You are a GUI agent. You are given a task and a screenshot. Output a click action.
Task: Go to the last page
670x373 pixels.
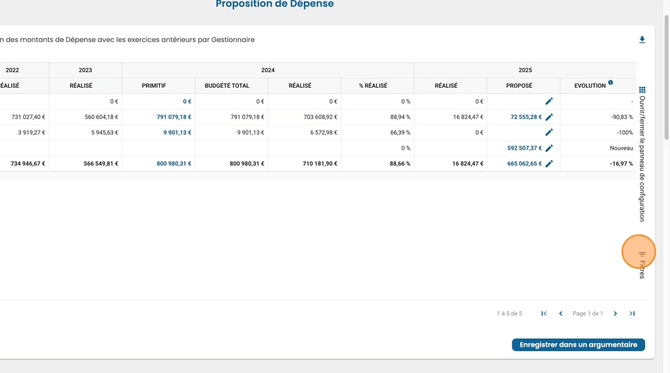point(632,314)
